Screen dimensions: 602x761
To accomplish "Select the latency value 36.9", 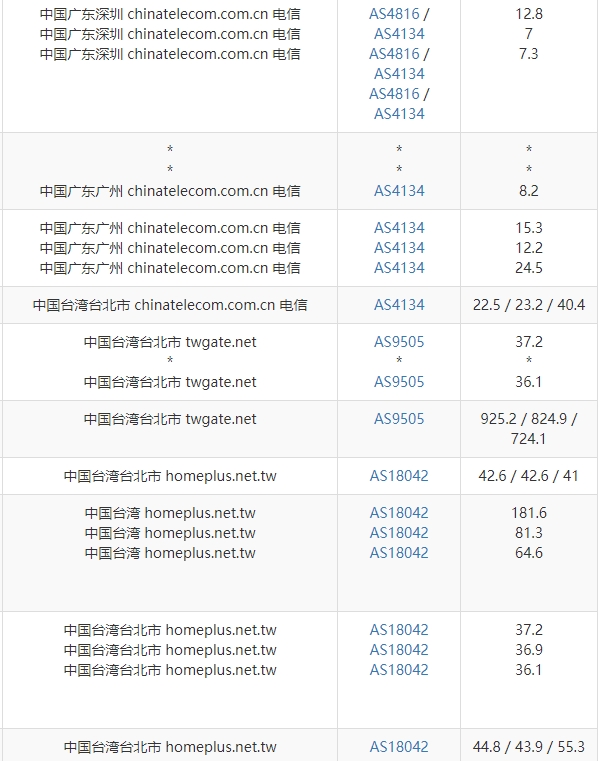I will (529, 649).
